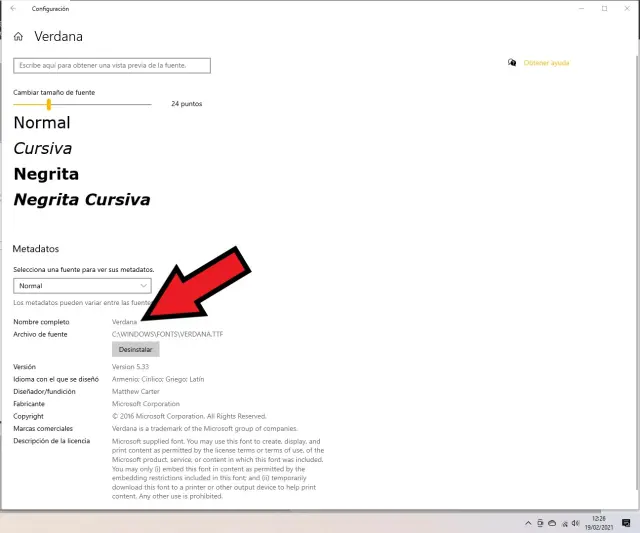Image resolution: width=640 pixels, height=533 pixels.
Task: Click the taskbar clock and date
Action: pyautogui.click(x=598, y=523)
